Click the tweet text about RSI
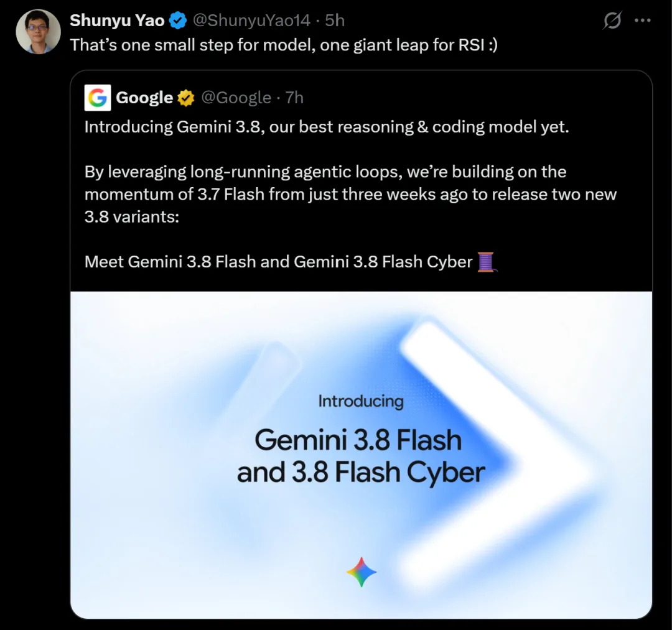This screenshot has height=630, width=672. tap(284, 45)
